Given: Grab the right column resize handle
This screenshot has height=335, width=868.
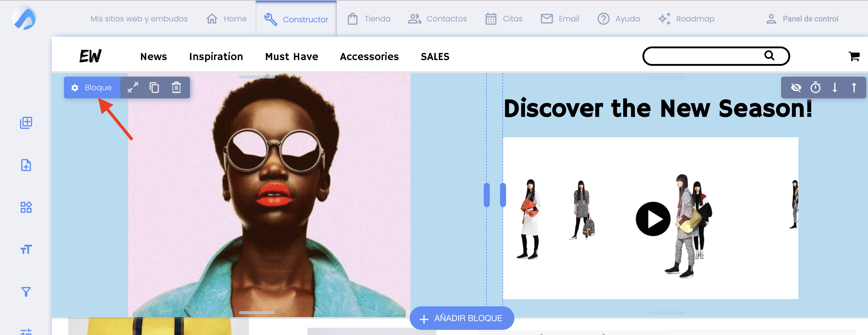Looking at the screenshot, I should pos(503,195).
